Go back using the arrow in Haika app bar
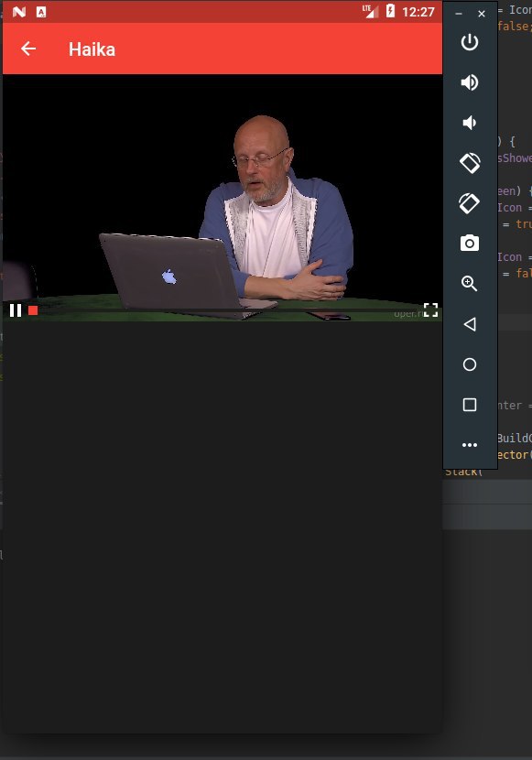This screenshot has width=532, height=760. 28,49
